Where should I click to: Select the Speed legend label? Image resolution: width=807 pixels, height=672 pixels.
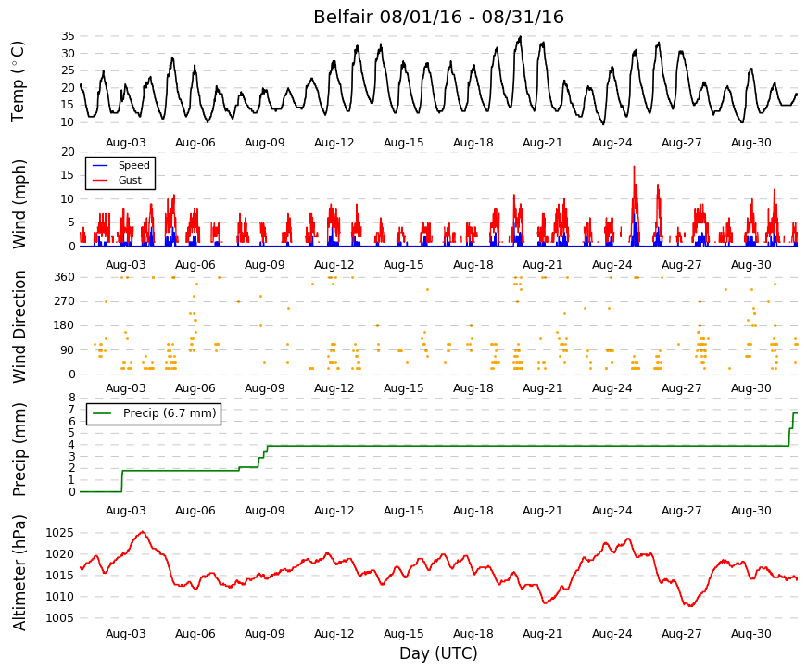pos(133,165)
